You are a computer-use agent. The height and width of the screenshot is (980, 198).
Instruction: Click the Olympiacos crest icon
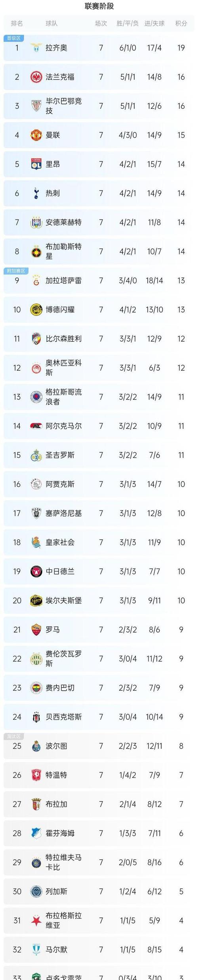(36, 368)
